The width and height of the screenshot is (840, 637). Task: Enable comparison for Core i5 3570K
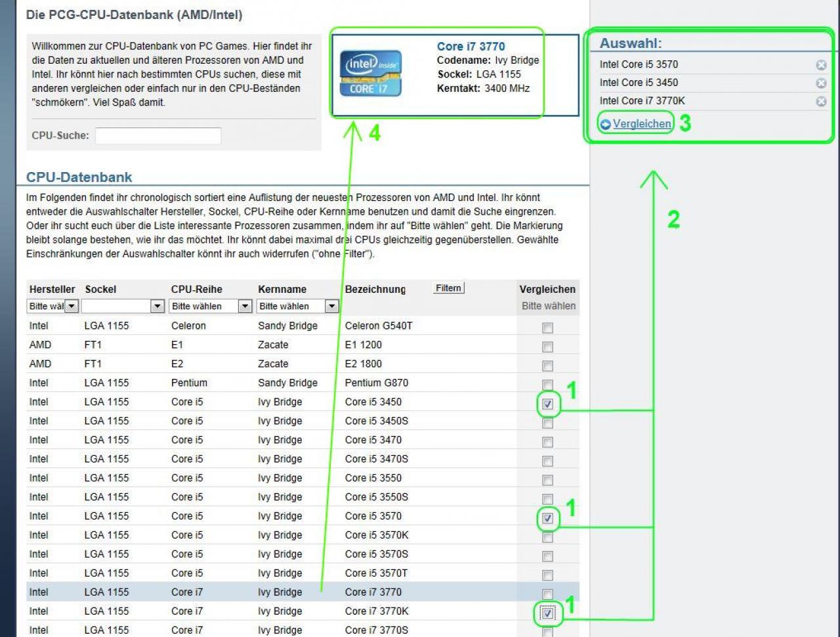[x=548, y=537]
